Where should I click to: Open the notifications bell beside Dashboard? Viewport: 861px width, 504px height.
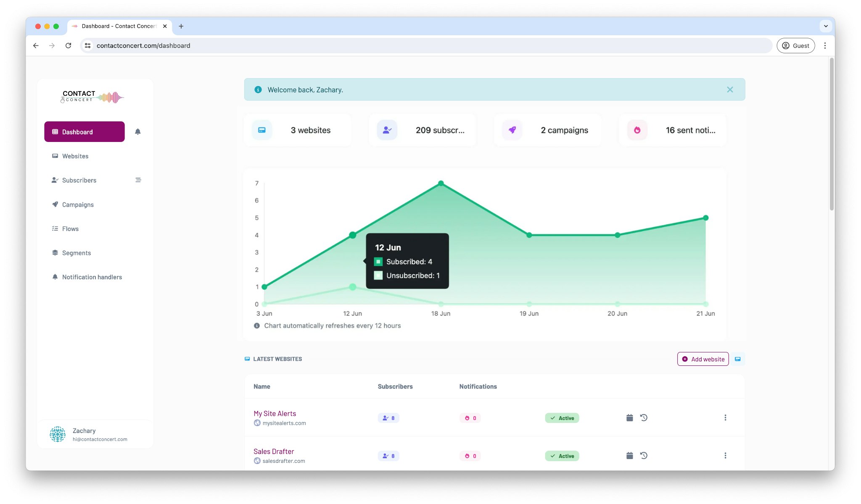(x=137, y=132)
